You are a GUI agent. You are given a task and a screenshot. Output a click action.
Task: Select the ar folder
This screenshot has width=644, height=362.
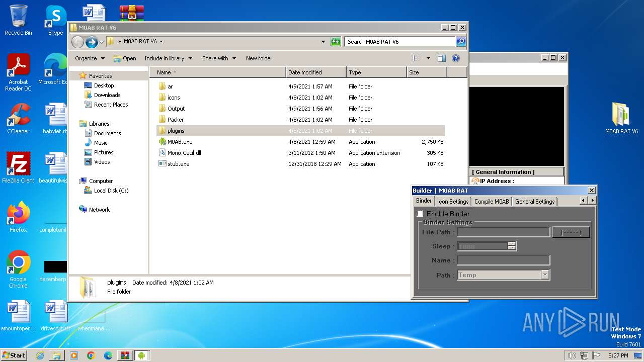coord(170,86)
